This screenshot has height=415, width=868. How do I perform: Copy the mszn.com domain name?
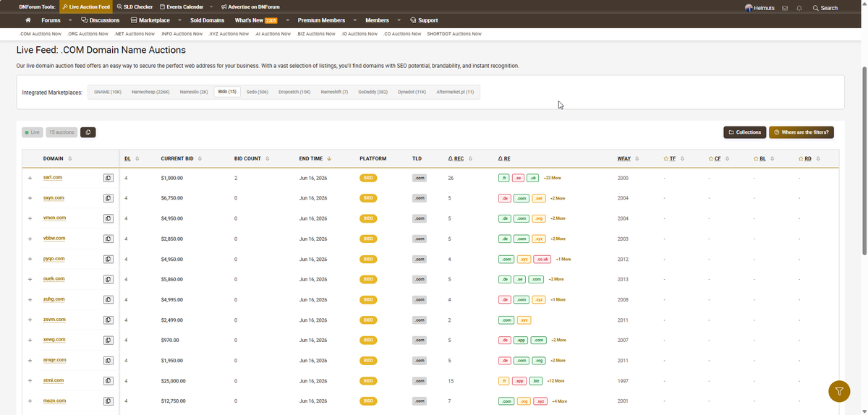click(109, 401)
